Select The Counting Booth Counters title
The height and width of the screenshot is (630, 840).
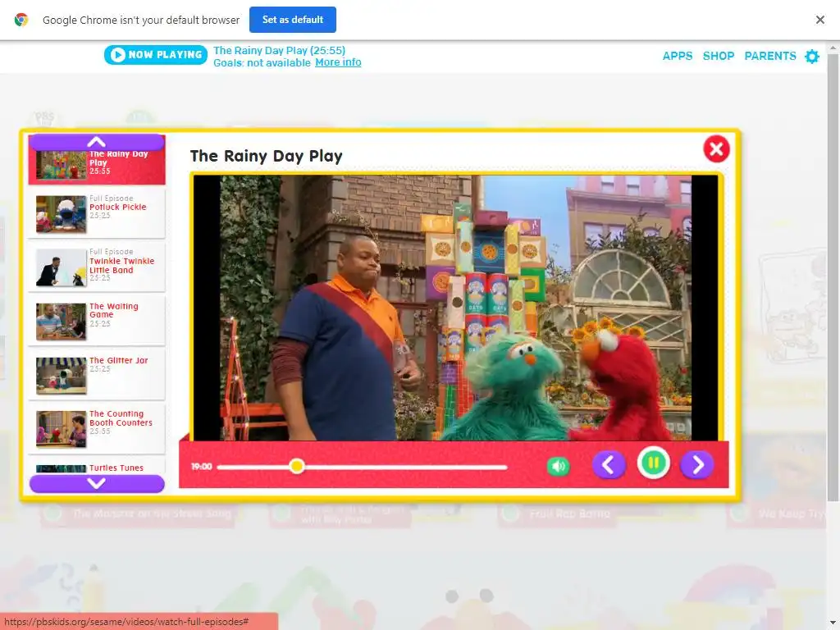[121, 418]
